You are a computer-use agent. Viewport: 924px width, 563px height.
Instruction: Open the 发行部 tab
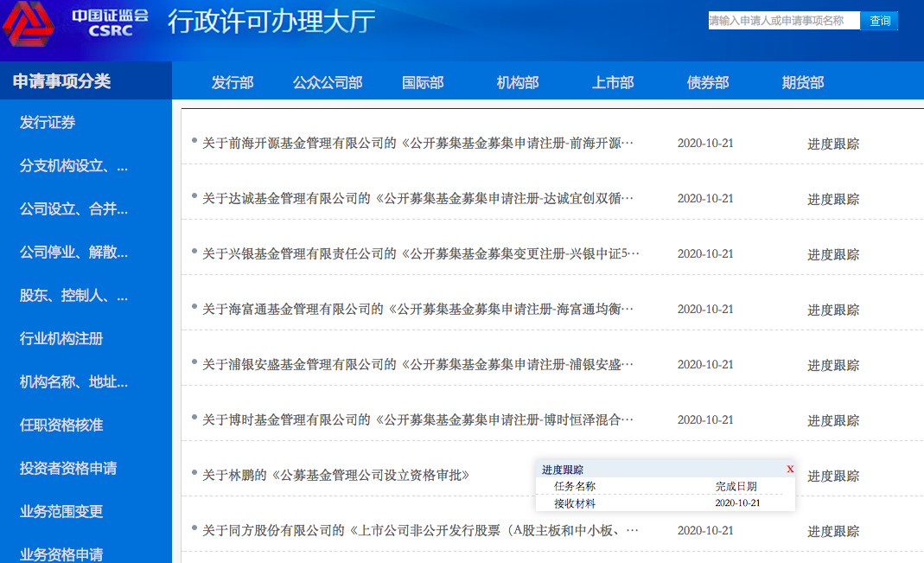coord(233,82)
